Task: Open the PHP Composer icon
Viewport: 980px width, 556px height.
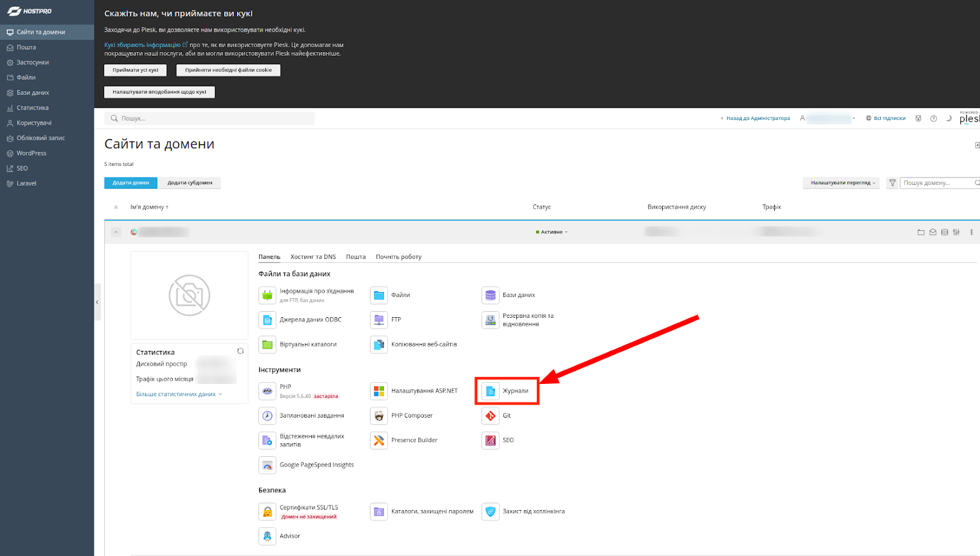Action: [379, 416]
